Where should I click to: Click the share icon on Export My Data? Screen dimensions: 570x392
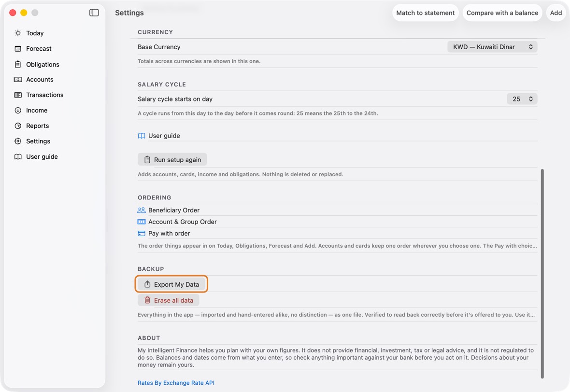(x=147, y=284)
